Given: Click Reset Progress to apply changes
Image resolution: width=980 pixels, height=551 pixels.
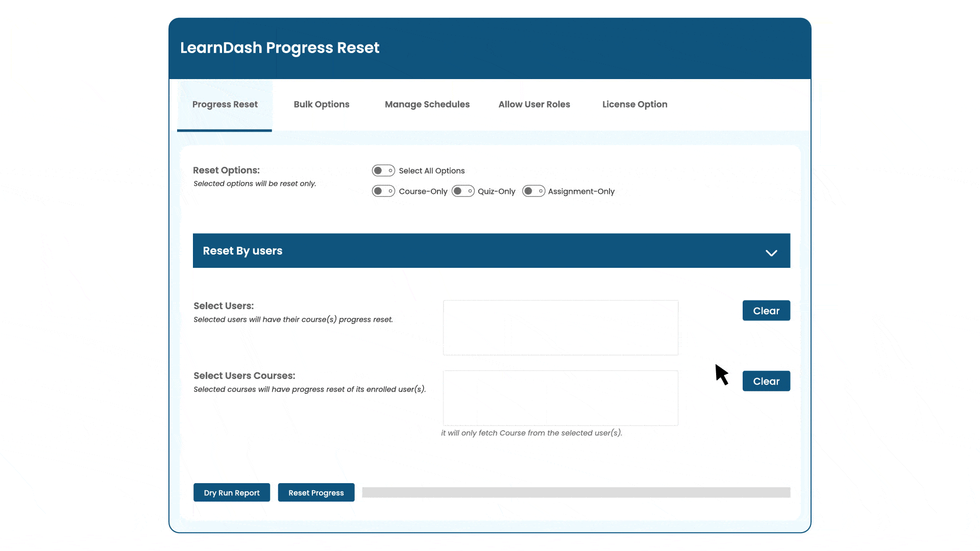Looking at the screenshot, I should tap(315, 492).
